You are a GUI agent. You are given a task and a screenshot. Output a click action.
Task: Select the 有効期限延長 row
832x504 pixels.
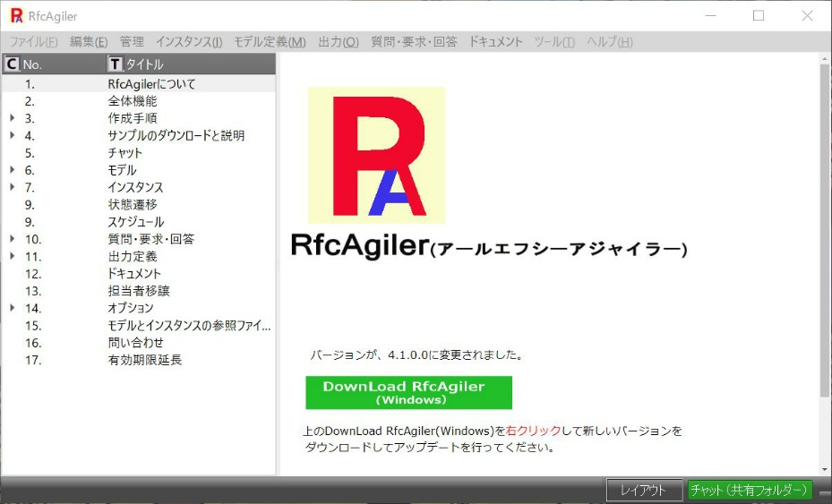139,360
